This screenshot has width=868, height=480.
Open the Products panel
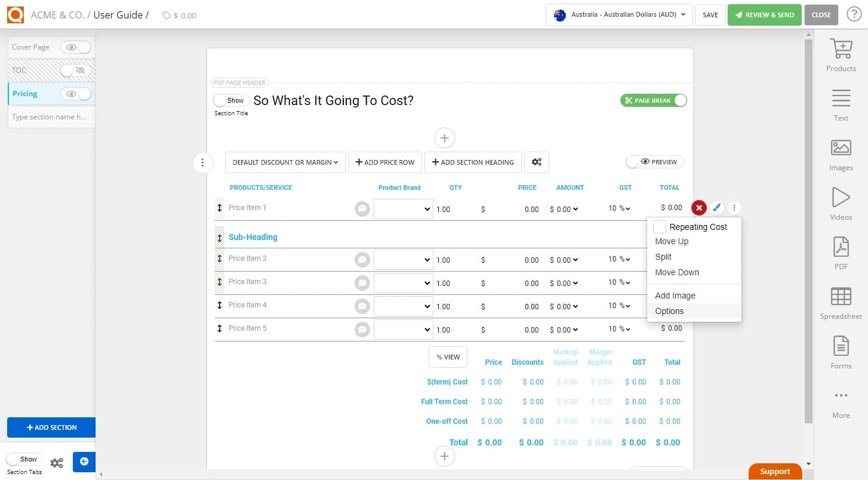(841, 54)
